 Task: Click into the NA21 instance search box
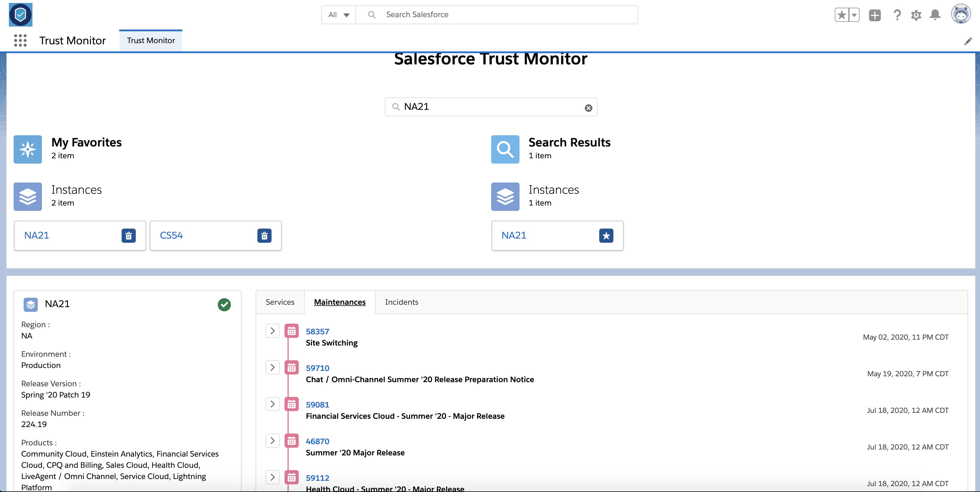point(491,107)
